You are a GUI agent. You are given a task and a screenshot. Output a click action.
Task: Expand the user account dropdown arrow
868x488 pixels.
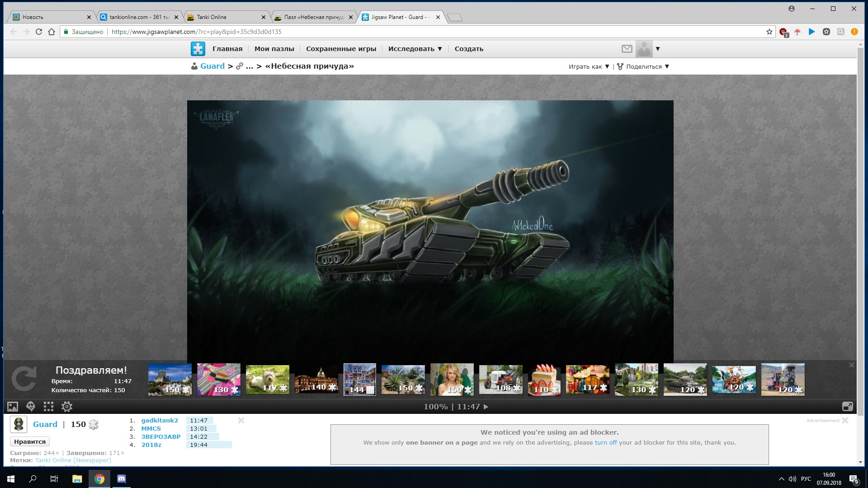[658, 49]
